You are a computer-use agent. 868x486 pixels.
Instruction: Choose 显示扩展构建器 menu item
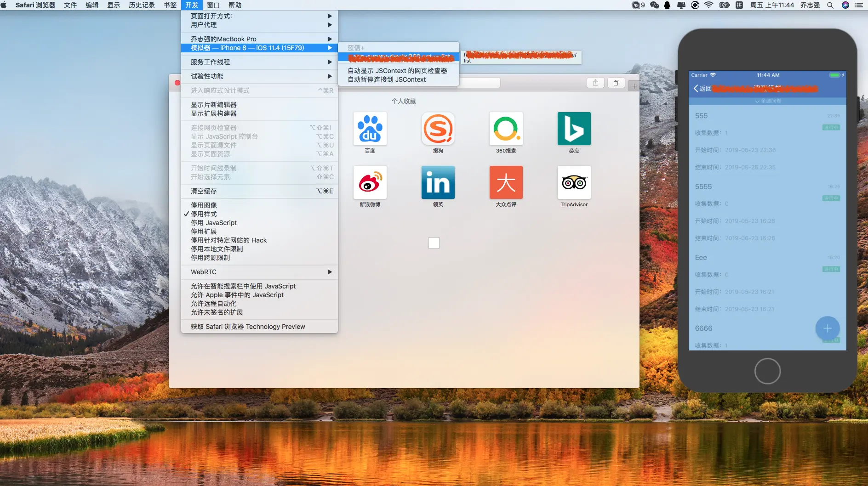coord(259,113)
